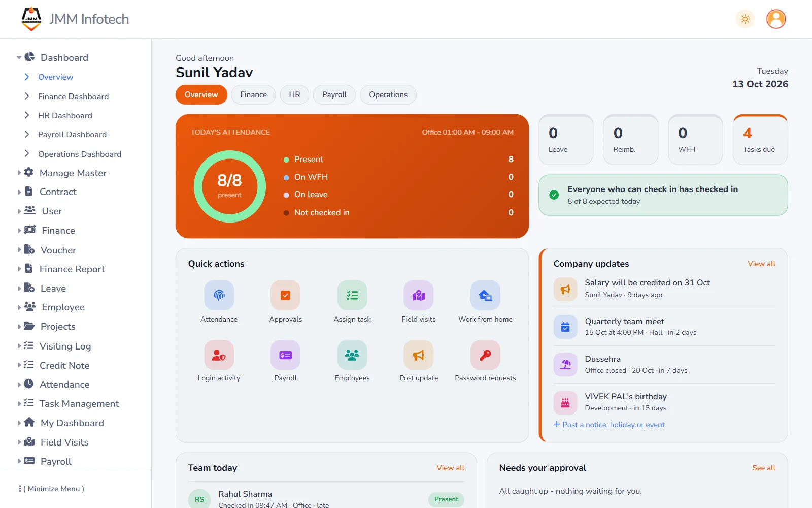Expand the Finance Report menu section
The width and height of the screenshot is (812, 508).
click(x=19, y=269)
